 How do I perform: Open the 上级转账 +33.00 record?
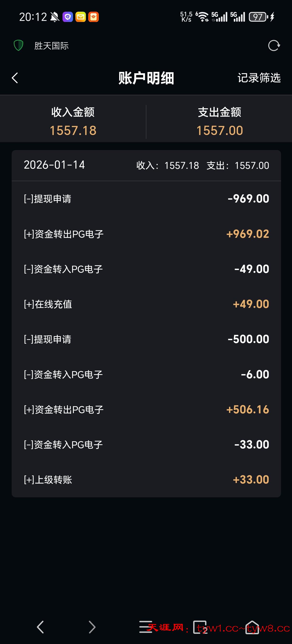click(x=146, y=479)
